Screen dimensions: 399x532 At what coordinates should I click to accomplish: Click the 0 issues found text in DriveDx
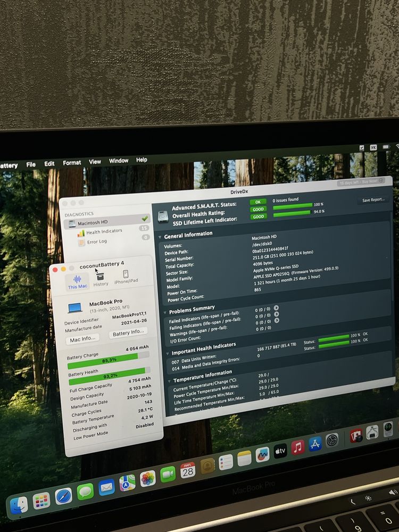tap(285, 200)
